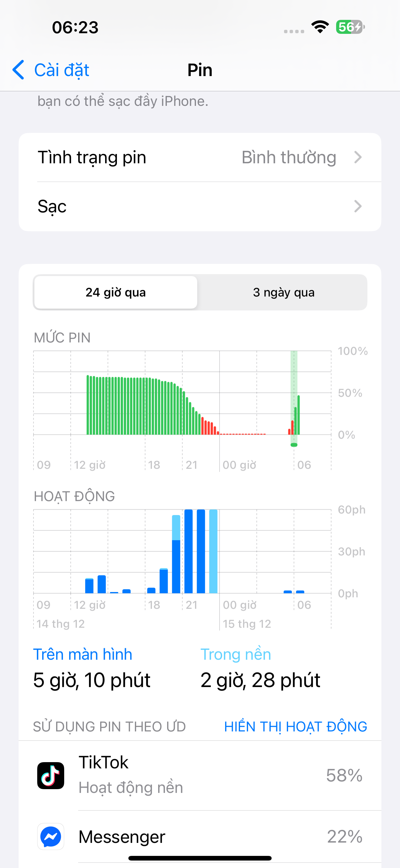Tap the TikTok app icon
This screenshot has height=868, width=400.
[51, 775]
